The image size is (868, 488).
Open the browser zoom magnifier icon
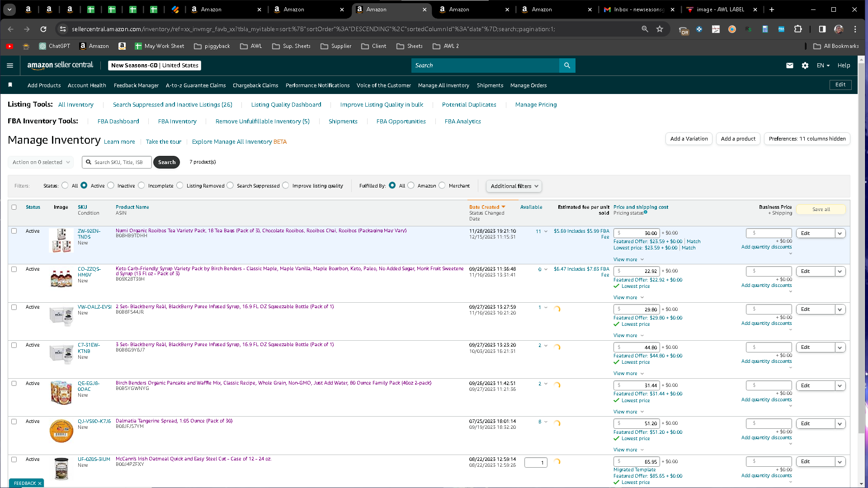coord(645,29)
